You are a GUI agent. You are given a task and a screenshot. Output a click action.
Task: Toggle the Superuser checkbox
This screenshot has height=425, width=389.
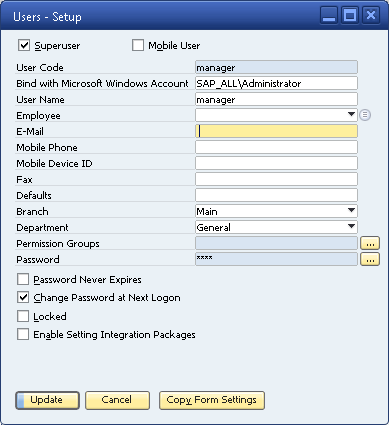point(24,45)
